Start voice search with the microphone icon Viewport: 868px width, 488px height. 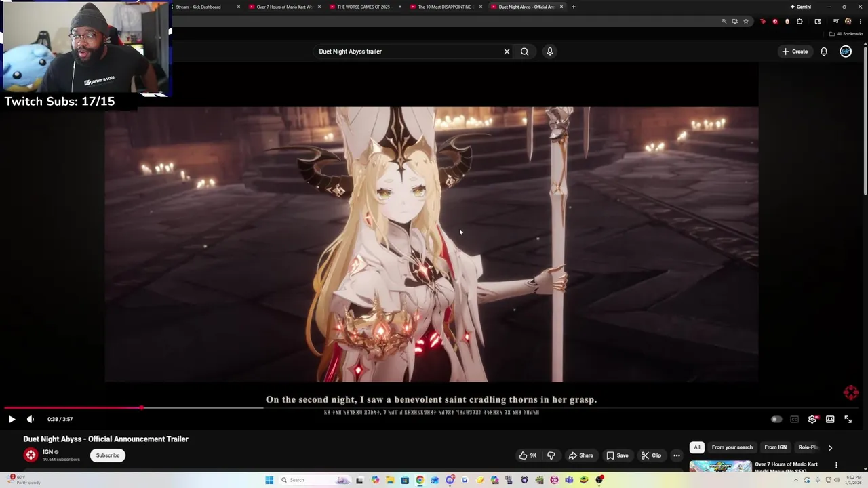click(x=550, y=52)
